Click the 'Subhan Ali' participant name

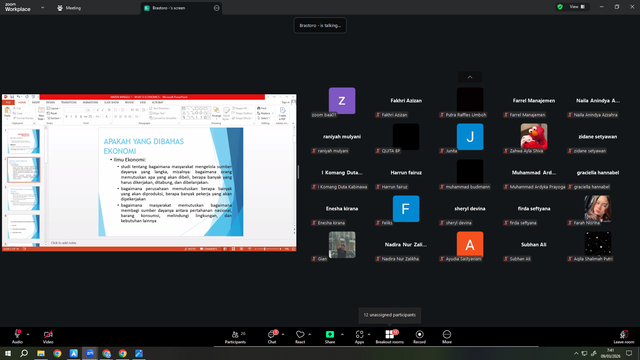coord(533,244)
